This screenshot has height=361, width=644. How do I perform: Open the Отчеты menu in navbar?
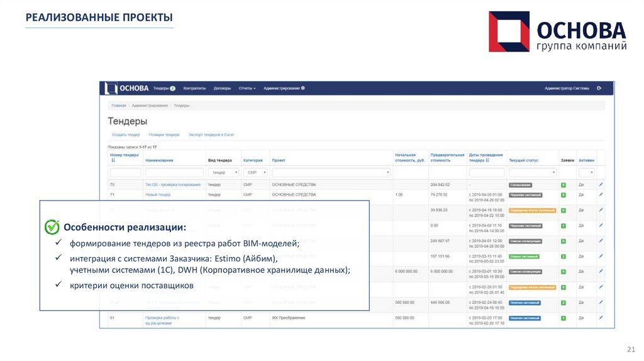(x=247, y=88)
